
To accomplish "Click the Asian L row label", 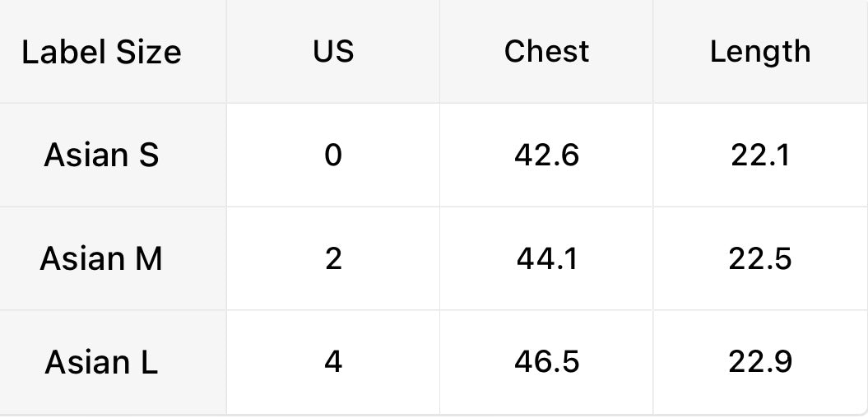I will [x=101, y=362].
